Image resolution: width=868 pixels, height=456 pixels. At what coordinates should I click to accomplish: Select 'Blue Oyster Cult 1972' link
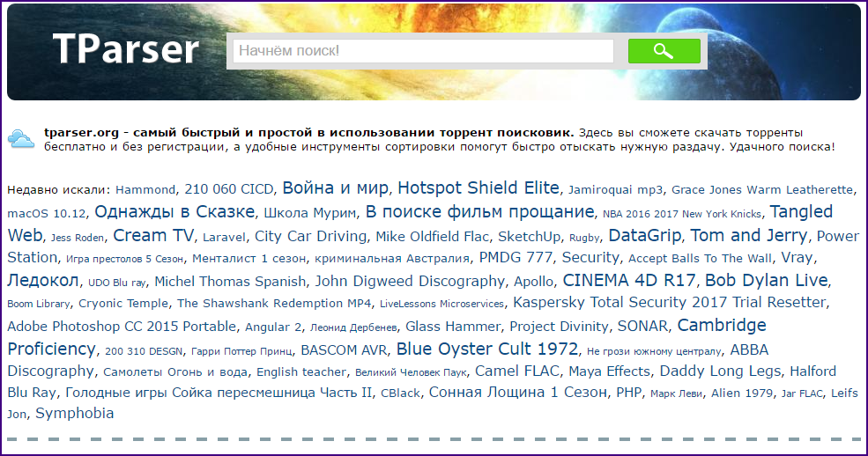pyautogui.click(x=487, y=349)
